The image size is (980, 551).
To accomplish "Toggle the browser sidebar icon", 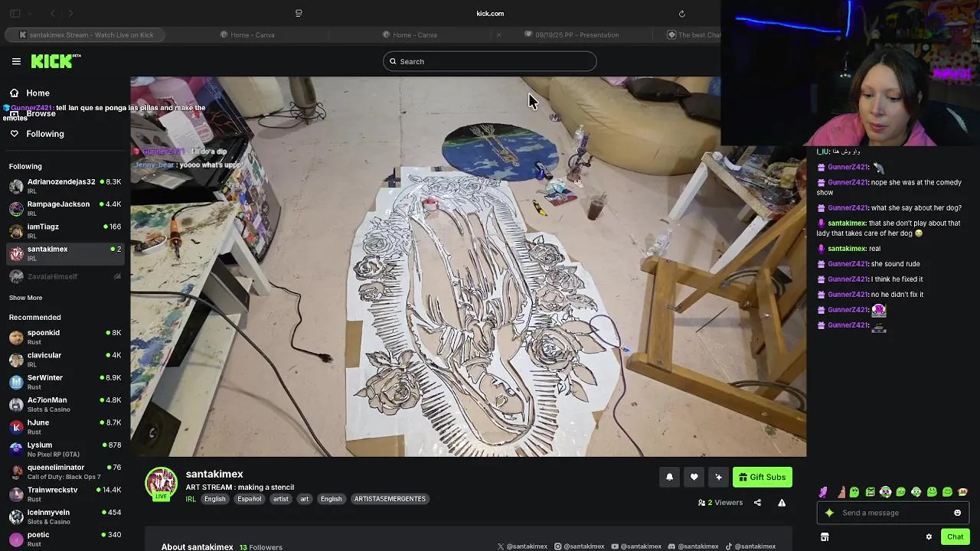I will 15,13.
